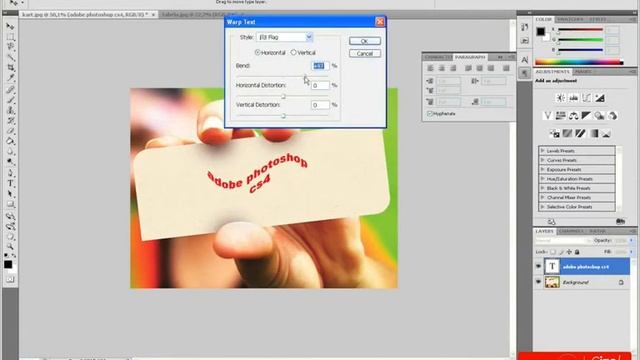The height and width of the screenshot is (360, 640).
Task: Select the Horizontal Type tool
Action: [x=10, y=184]
